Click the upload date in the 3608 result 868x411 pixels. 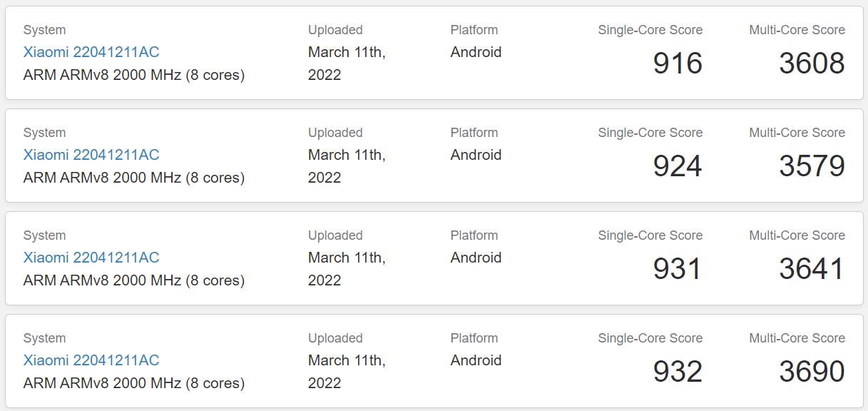click(x=347, y=63)
